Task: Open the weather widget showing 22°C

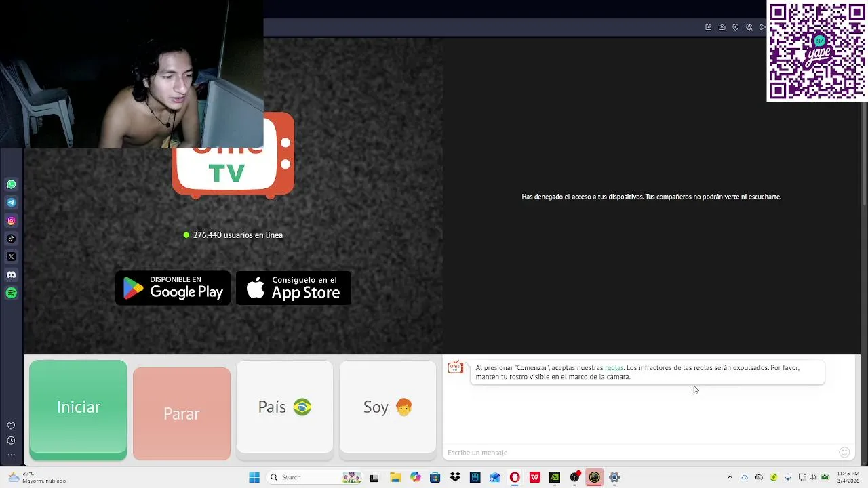Action: [37, 477]
